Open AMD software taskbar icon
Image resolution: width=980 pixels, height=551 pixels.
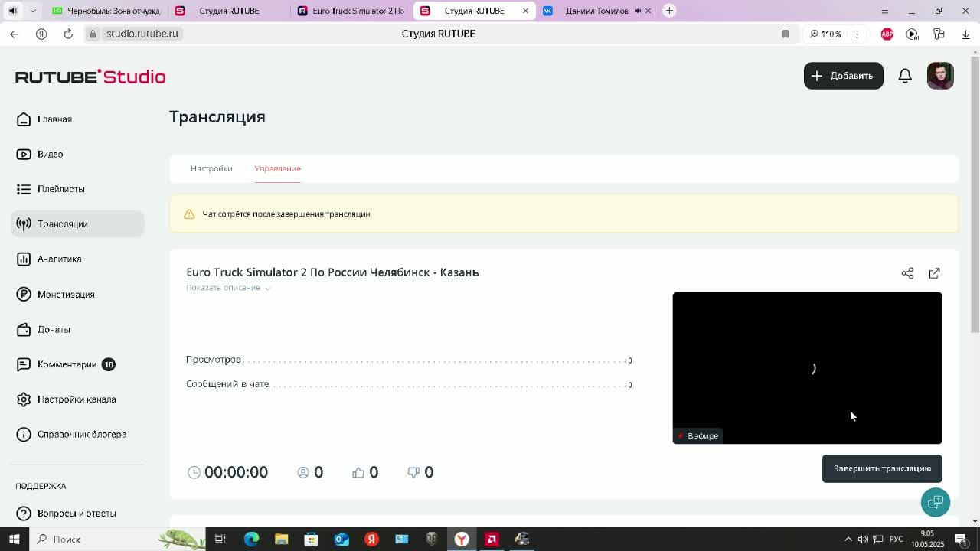492,539
